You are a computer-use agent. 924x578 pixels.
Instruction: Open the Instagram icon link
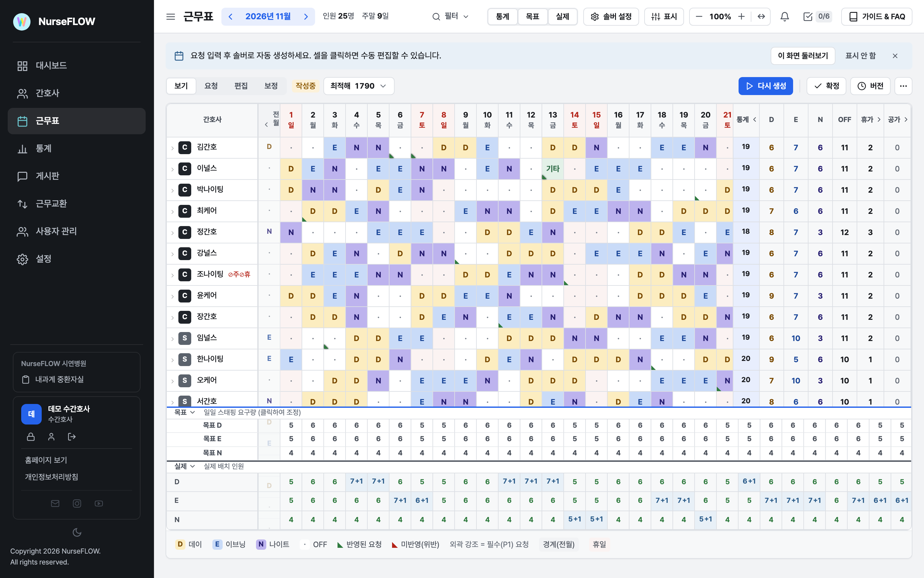coord(77,504)
